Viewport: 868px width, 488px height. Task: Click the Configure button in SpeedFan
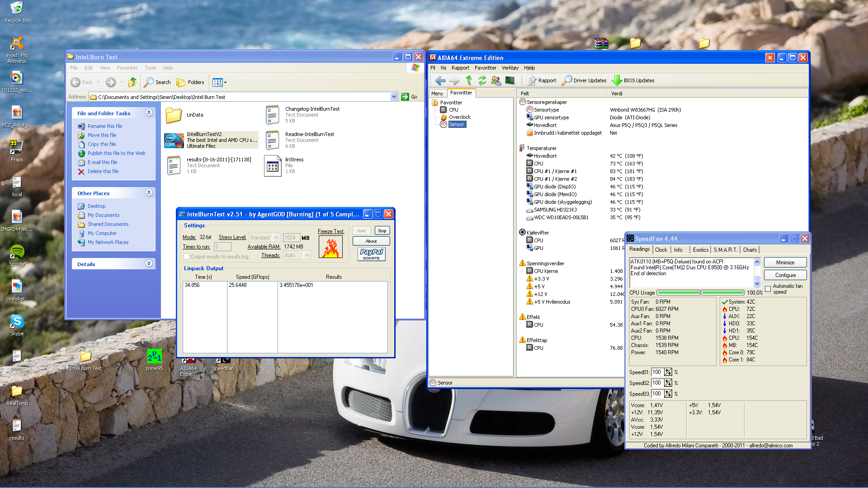(x=785, y=275)
